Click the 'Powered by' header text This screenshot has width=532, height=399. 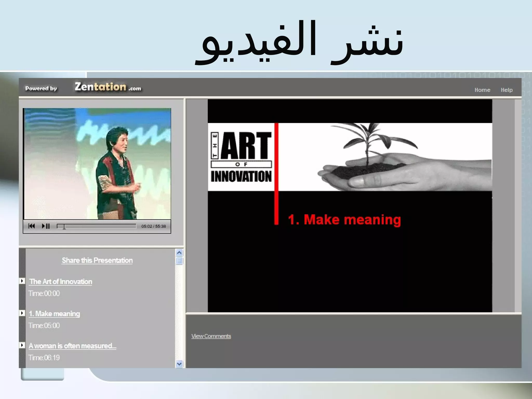coord(41,89)
